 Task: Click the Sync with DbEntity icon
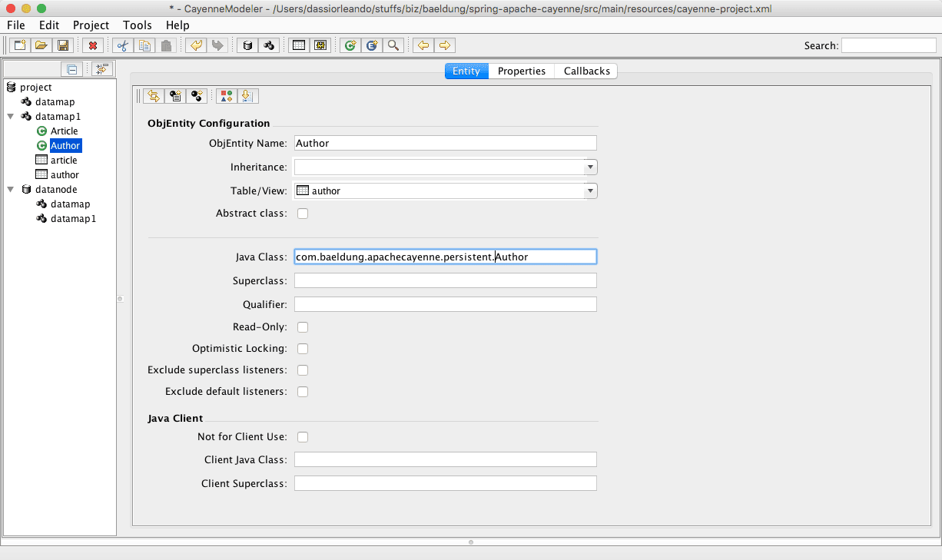154,96
